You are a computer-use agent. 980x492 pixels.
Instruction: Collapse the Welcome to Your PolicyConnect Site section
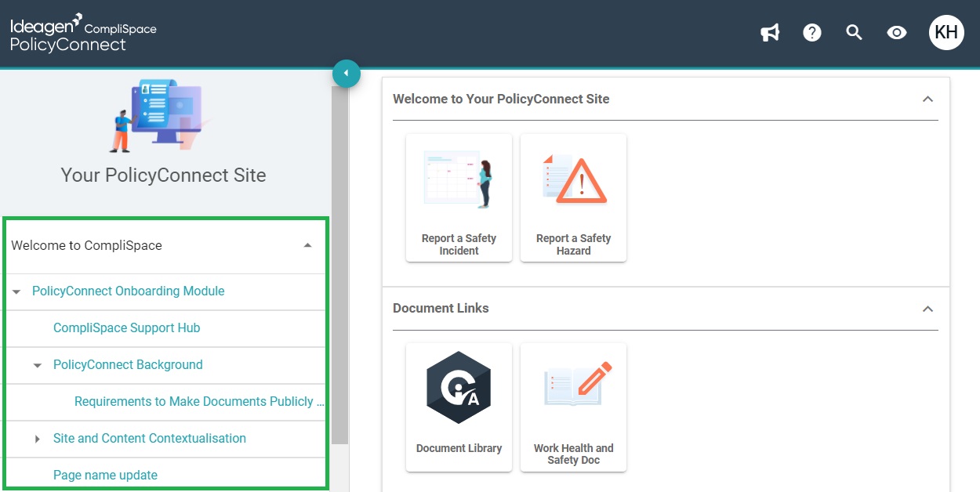coord(927,99)
